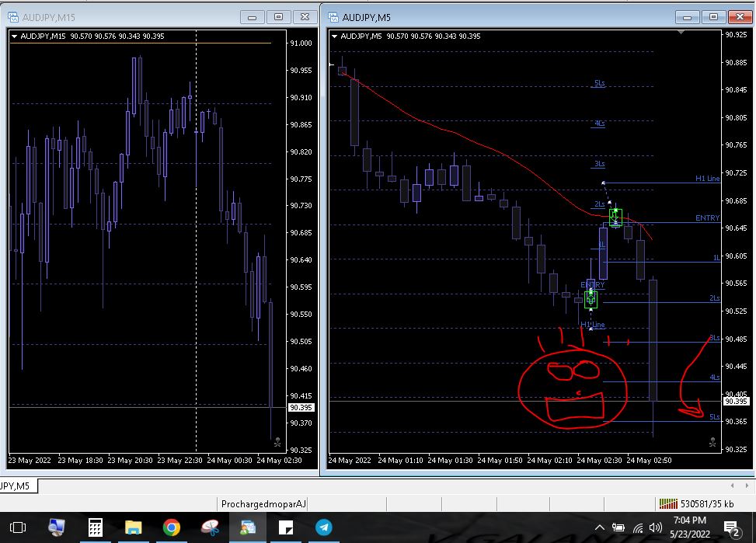Click the ProchargedmoparAJ profile in status bar
Screen dimensions: 756x543
[263, 504]
